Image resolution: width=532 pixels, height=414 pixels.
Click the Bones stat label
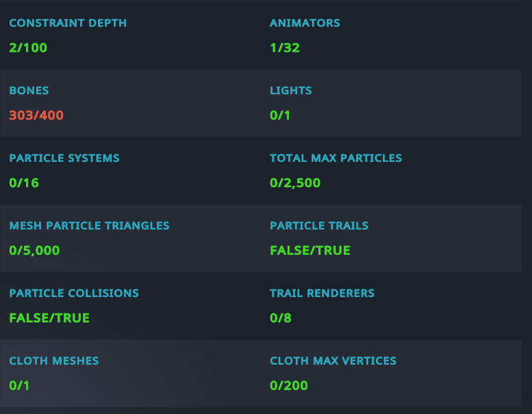[29, 91]
